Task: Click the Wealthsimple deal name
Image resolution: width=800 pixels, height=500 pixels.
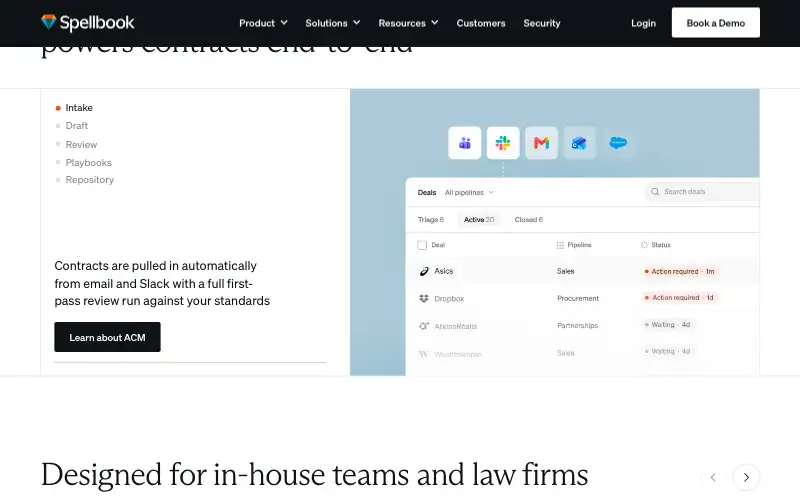Action: click(x=457, y=354)
